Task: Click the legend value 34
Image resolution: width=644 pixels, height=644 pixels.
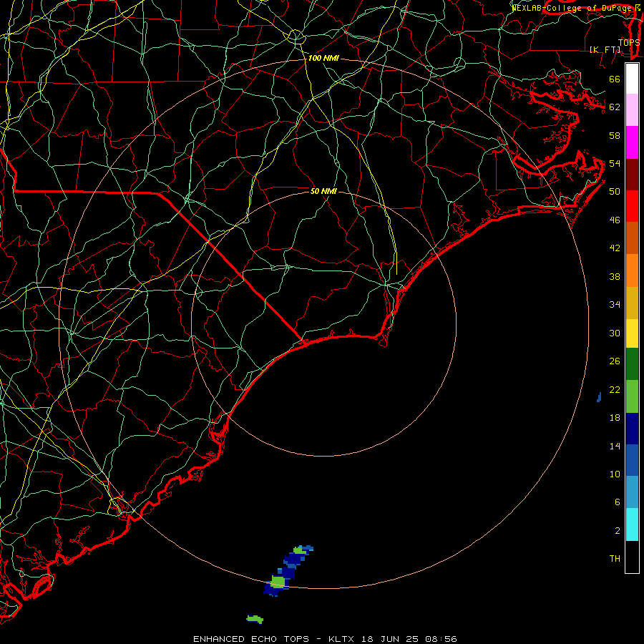Action: tap(615, 304)
